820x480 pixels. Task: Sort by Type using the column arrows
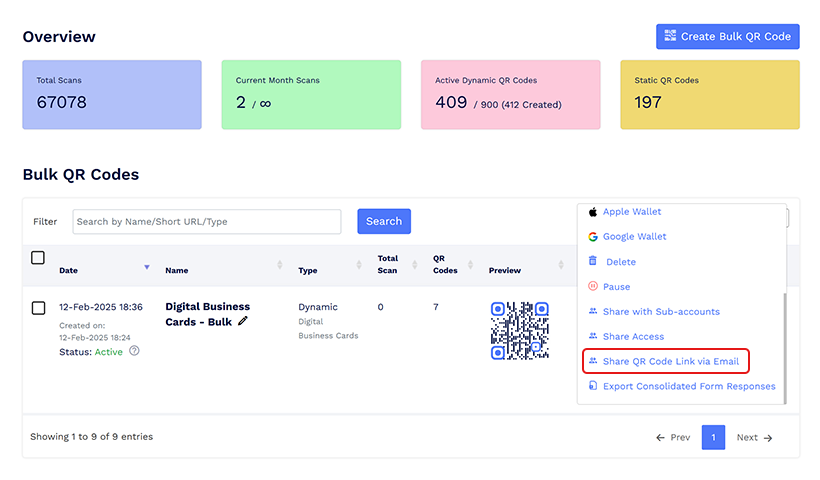(x=358, y=265)
